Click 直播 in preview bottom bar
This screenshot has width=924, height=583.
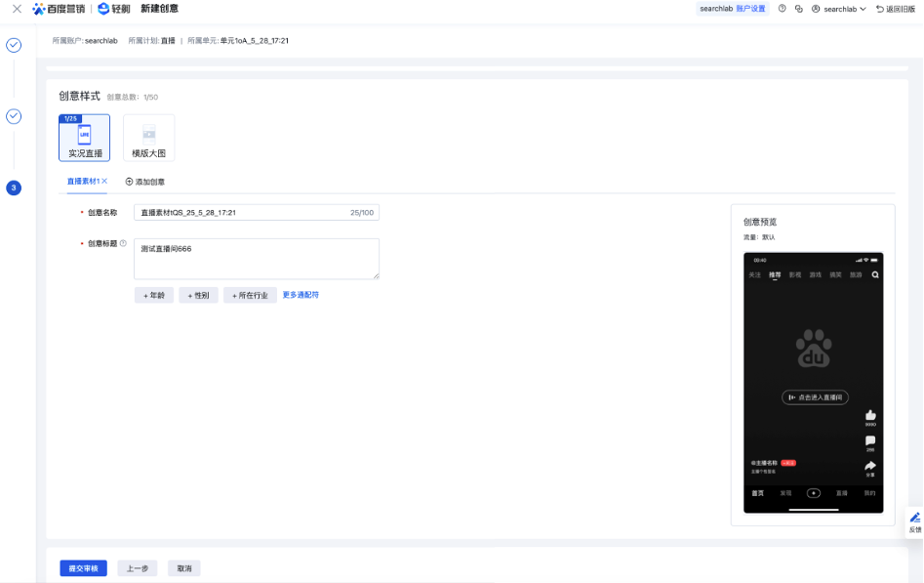[x=841, y=493]
